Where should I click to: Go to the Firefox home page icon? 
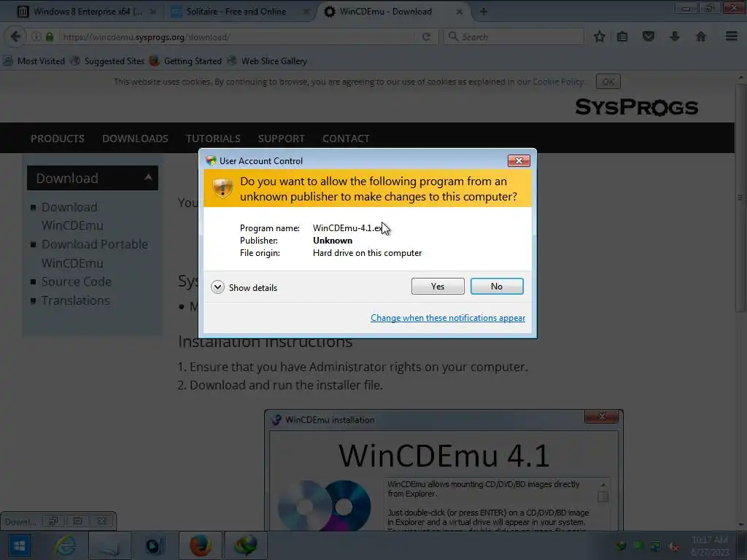click(701, 36)
